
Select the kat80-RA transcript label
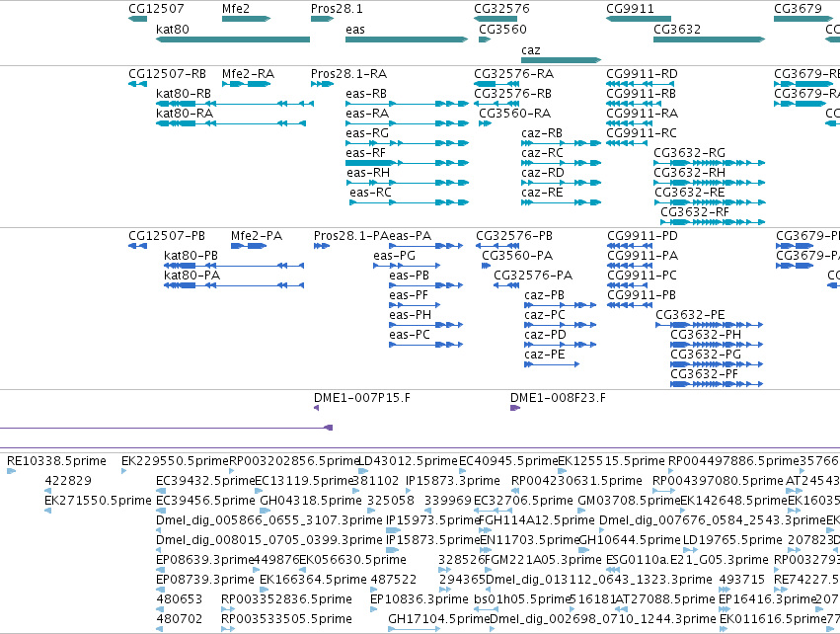point(185,114)
